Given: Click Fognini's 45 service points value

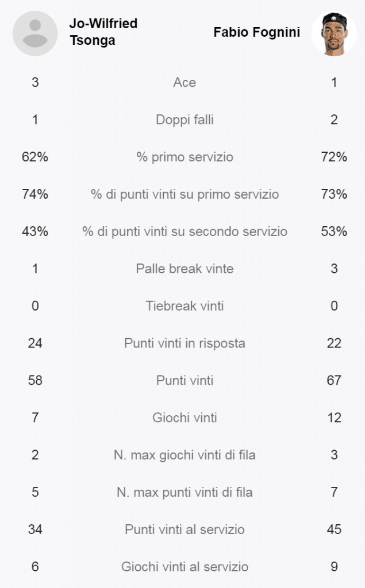Looking at the screenshot, I should coord(334,529).
